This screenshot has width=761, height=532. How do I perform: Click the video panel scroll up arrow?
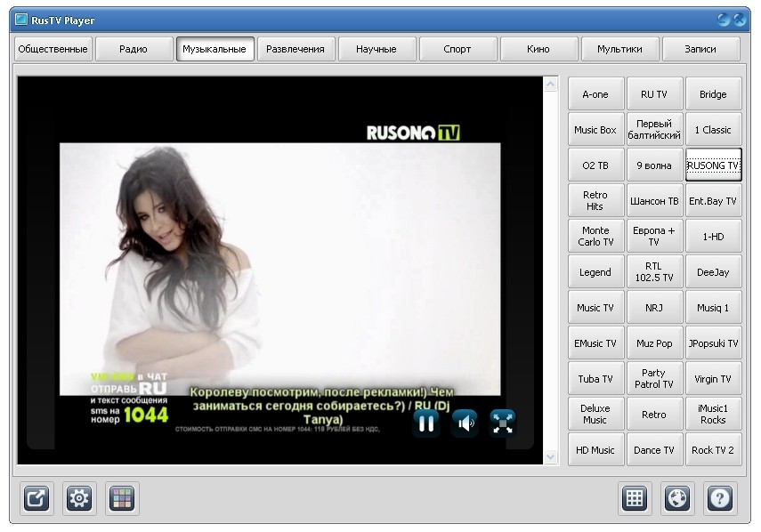pyautogui.click(x=550, y=85)
